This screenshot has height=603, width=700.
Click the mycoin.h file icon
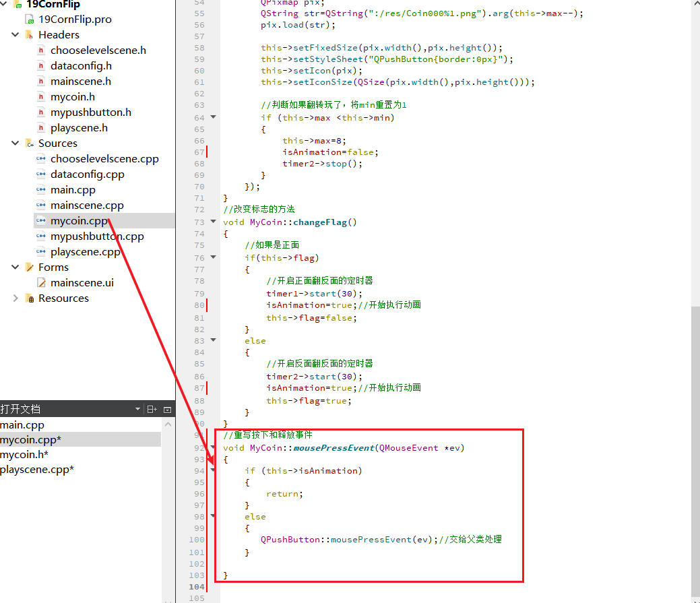[41, 97]
